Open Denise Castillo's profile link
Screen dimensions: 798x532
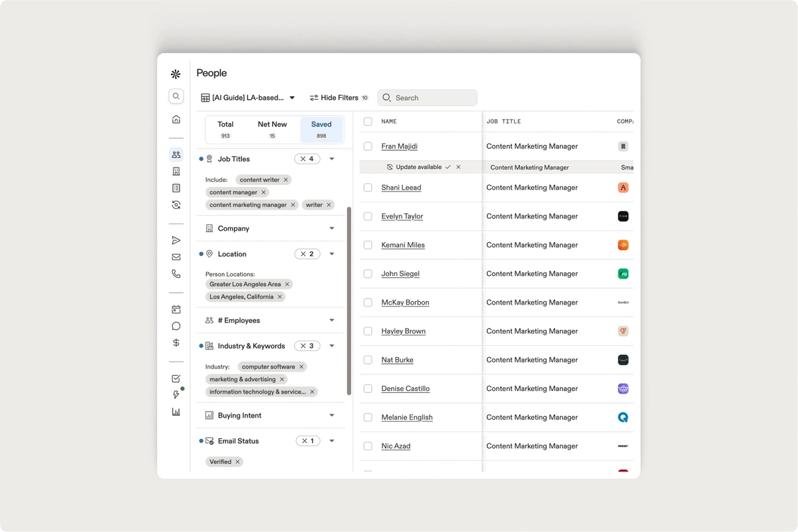pos(406,388)
